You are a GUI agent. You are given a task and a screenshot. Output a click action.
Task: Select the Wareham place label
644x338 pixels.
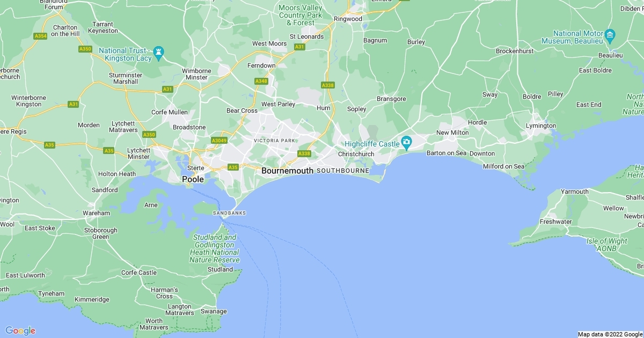pyautogui.click(x=97, y=213)
